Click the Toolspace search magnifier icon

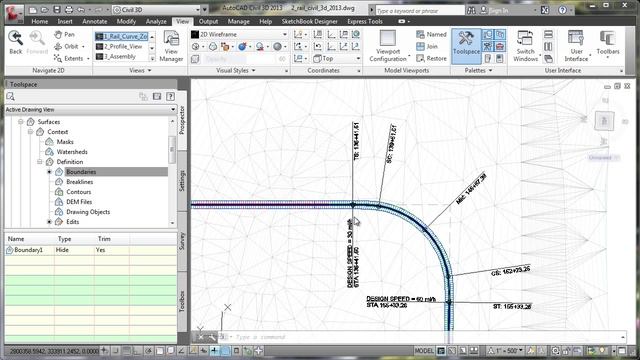click(11, 96)
